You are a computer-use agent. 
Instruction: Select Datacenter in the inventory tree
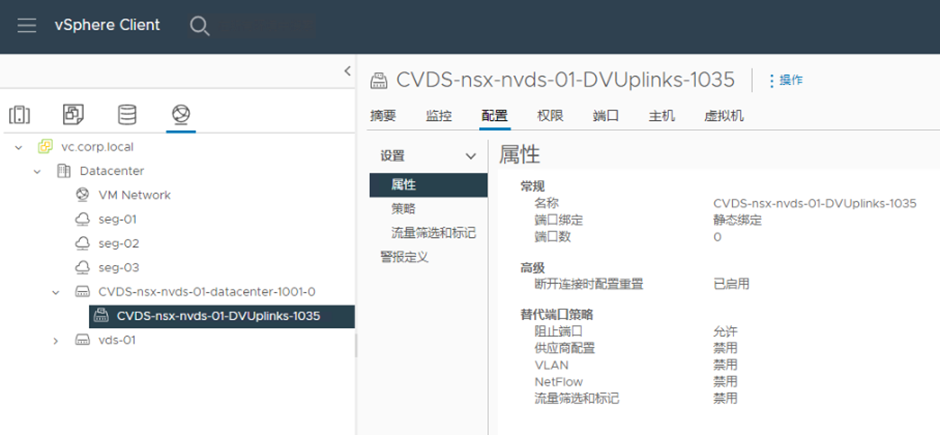click(x=112, y=171)
